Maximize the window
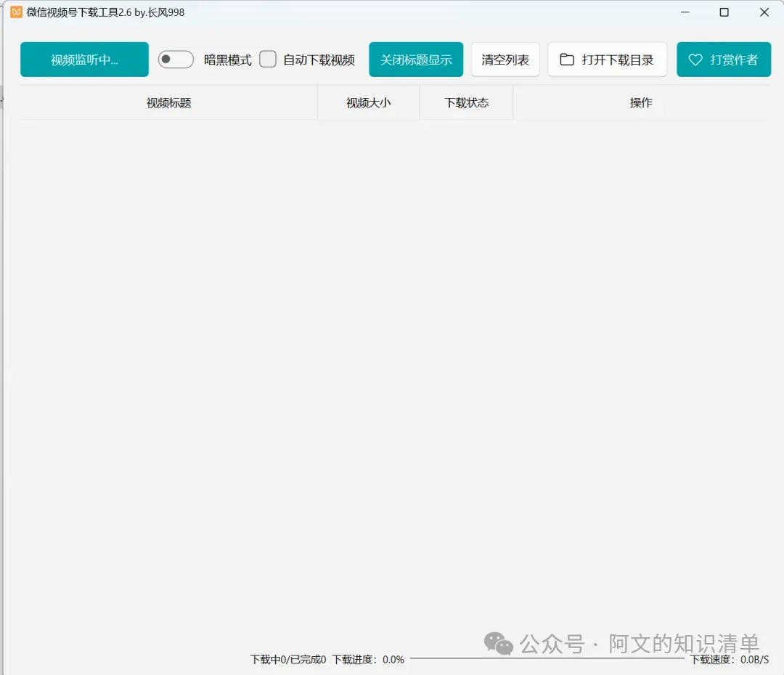Image resolution: width=784 pixels, height=675 pixels. click(x=724, y=12)
